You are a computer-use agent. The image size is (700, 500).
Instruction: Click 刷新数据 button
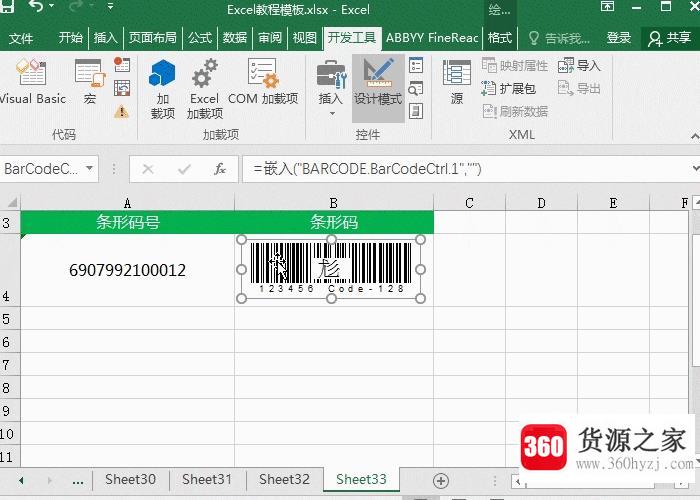point(515,112)
